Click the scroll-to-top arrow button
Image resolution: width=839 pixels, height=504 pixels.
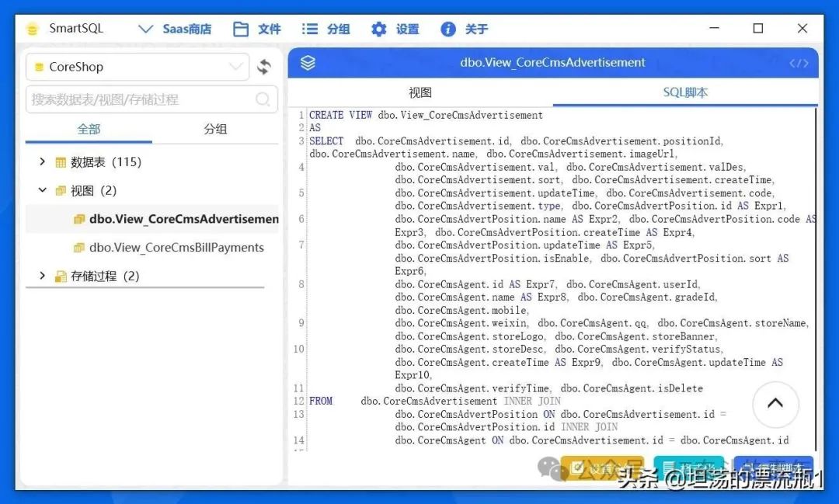click(775, 404)
